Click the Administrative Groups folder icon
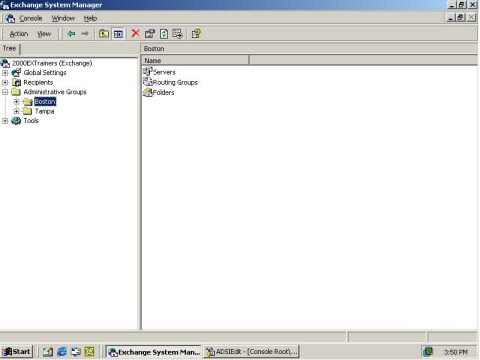The image size is (480, 360). [x=16, y=92]
